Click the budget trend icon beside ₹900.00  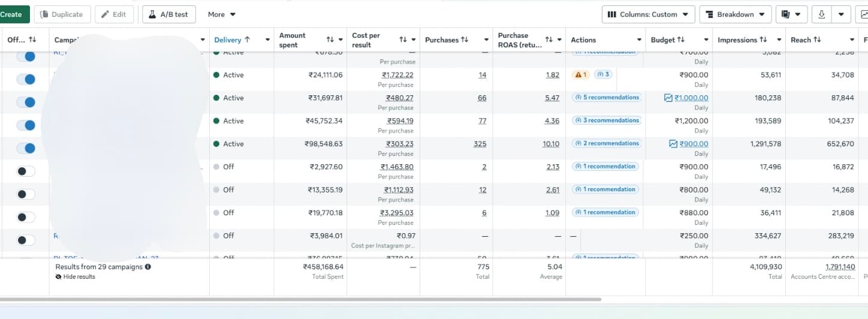673,144
